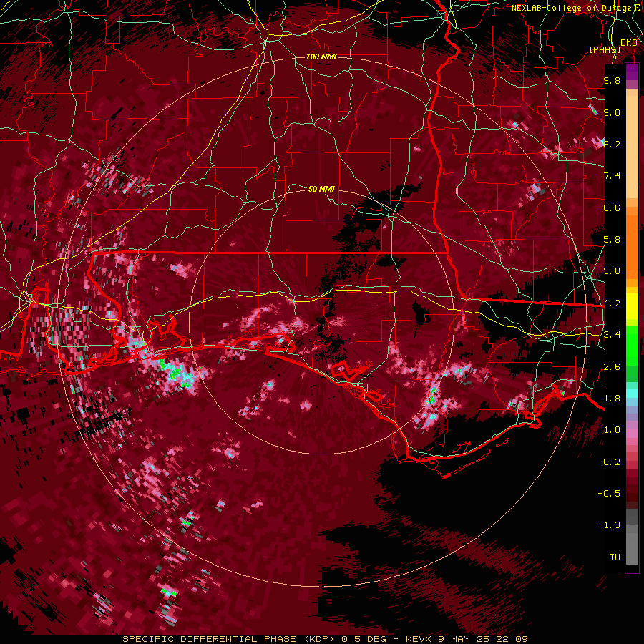Image resolution: width=644 pixels, height=644 pixels.
Task: Click the 1.0 value on the color scale
Action: [x=612, y=430]
